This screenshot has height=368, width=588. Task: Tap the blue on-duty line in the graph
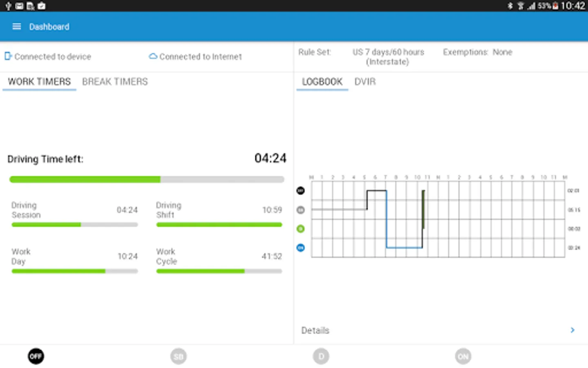tap(404, 247)
